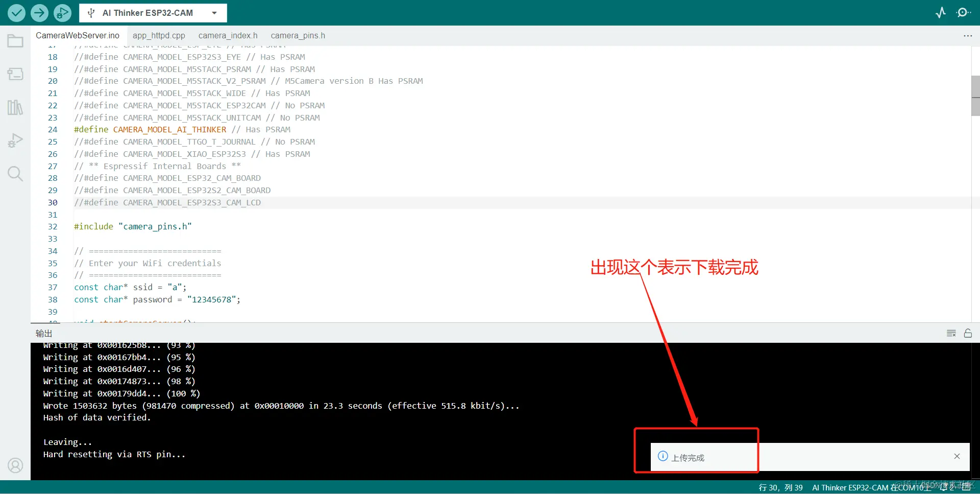Open the Boards Manager sidebar
The height and width of the screenshot is (494, 980).
point(15,74)
